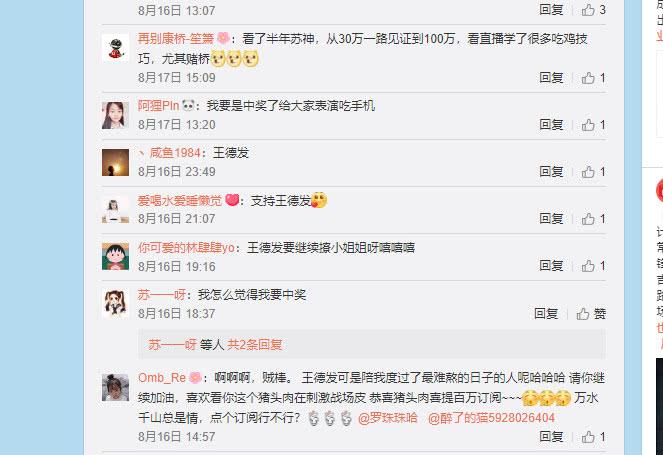The image size is (663, 455).
Task: Like Omb_Re's comment posted 14:57
Action: click(x=593, y=437)
